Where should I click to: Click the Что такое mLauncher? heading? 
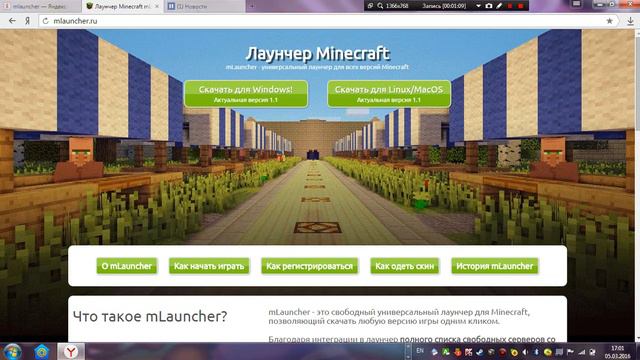pyautogui.click(x=150, y=316)
